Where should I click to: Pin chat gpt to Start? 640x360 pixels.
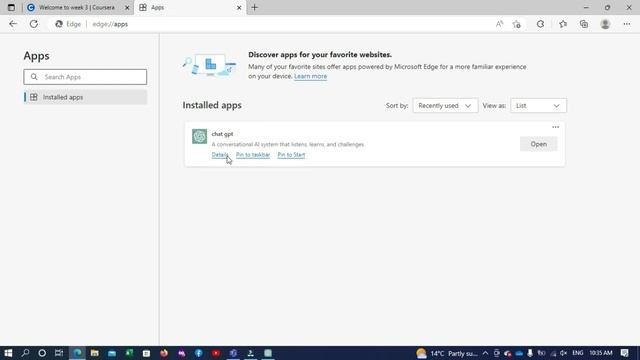pos(291,155)
